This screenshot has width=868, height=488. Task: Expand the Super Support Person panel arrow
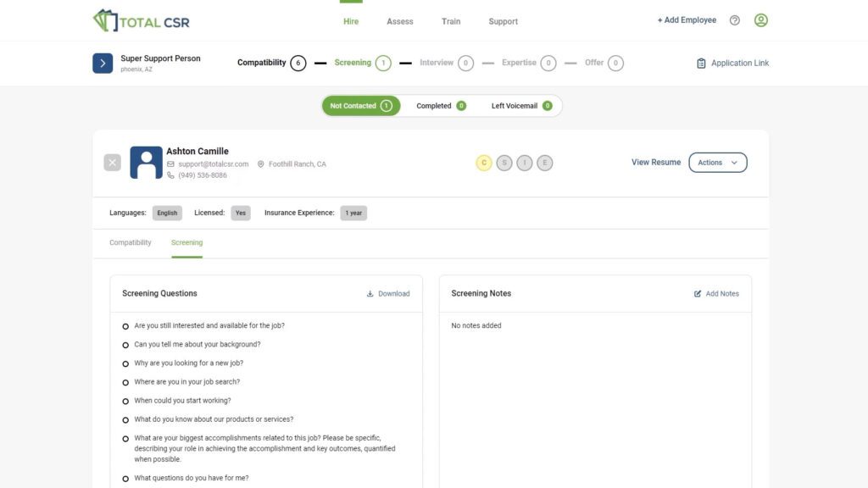coord(102,63)
